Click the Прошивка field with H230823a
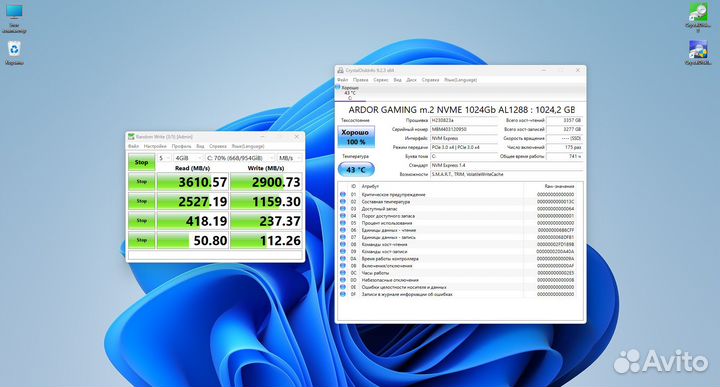Image resolution: width=720 pixels, height=387 pixels. click(x=464, y=120)
